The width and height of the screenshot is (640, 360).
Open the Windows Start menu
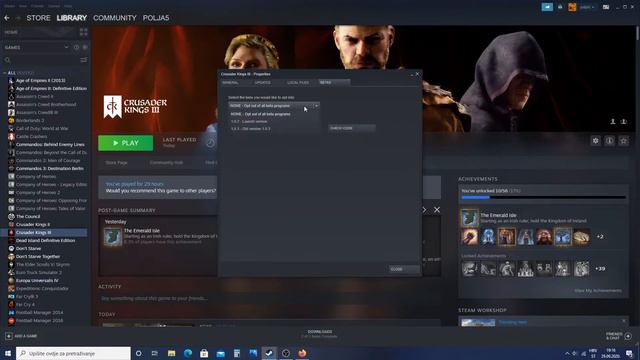(8, 353)
